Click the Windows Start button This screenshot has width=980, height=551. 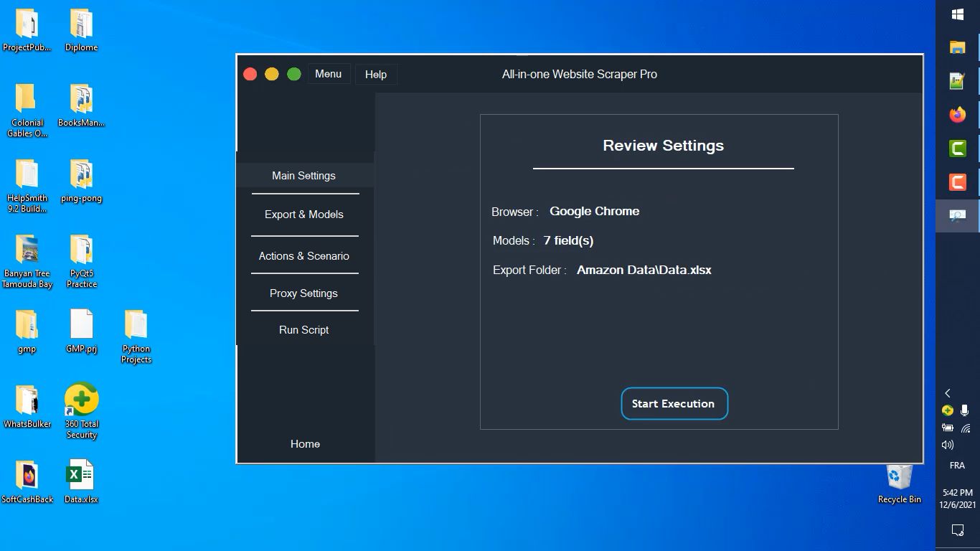[957, 14]
